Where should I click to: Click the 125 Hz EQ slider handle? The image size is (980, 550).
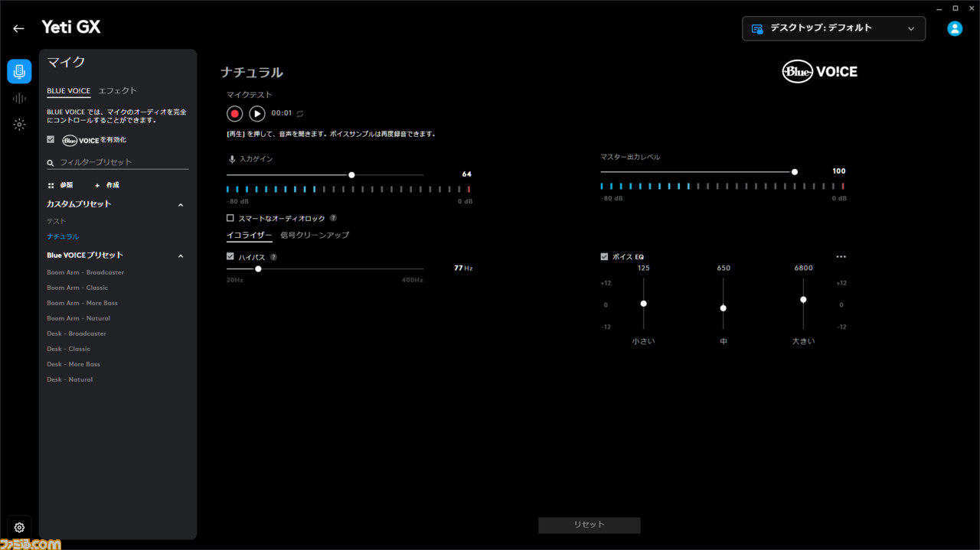(x=644, y=304)
